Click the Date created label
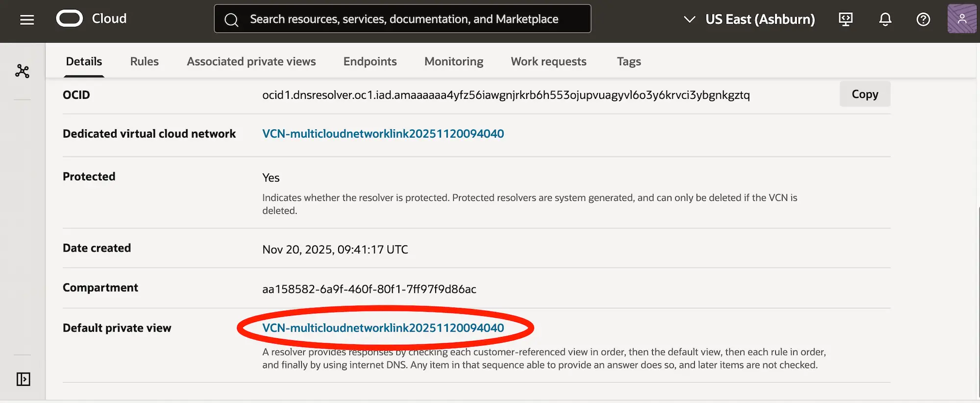The width and height of the screenshot is (980, 403). click(x=97, y=248)
